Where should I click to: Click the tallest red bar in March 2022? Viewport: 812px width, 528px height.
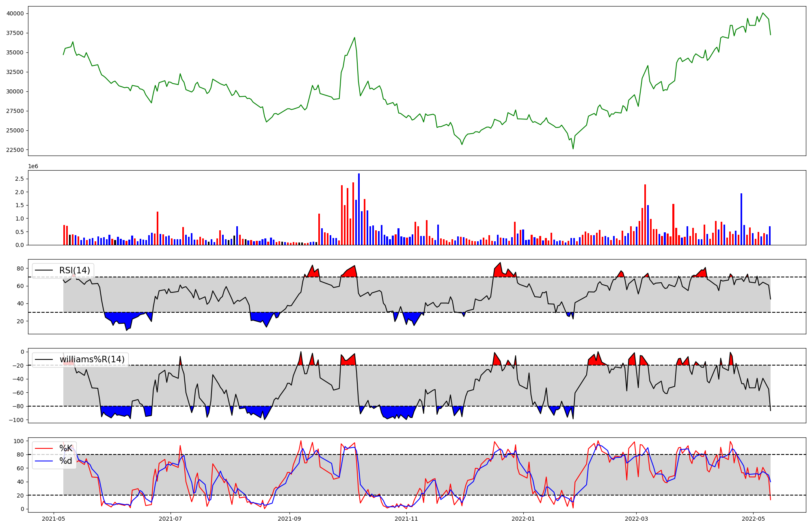645,214
